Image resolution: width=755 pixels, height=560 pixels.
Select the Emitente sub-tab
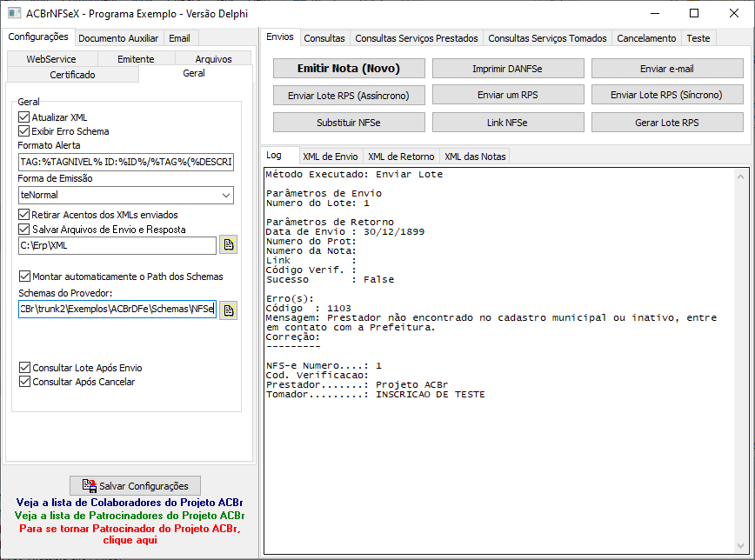[x=136, y=59]
